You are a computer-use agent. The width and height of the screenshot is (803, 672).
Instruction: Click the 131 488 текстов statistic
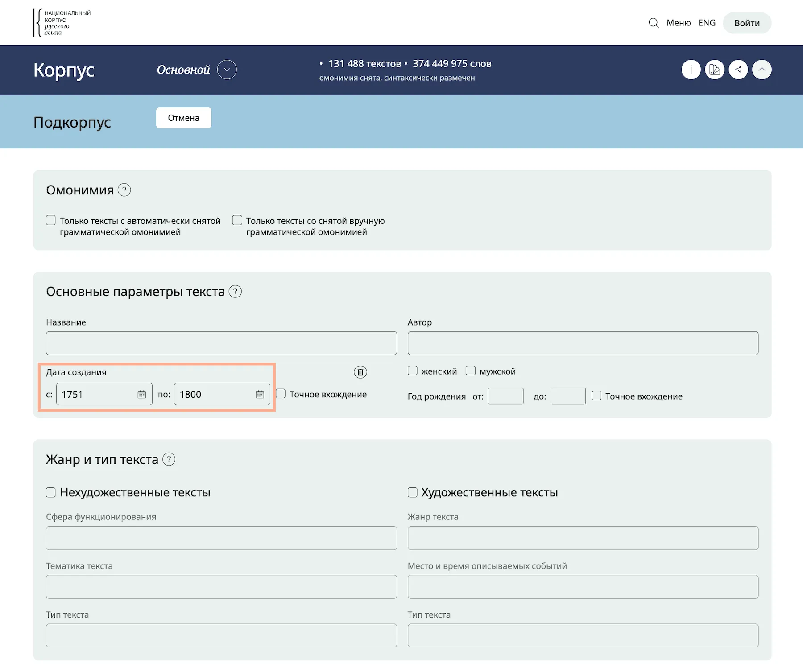(364, 64)
